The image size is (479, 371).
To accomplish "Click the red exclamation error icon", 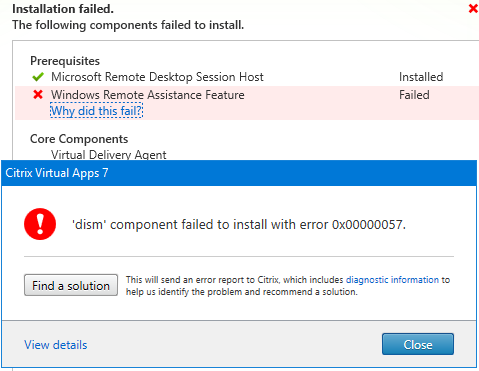I will (x=40, y=224).
